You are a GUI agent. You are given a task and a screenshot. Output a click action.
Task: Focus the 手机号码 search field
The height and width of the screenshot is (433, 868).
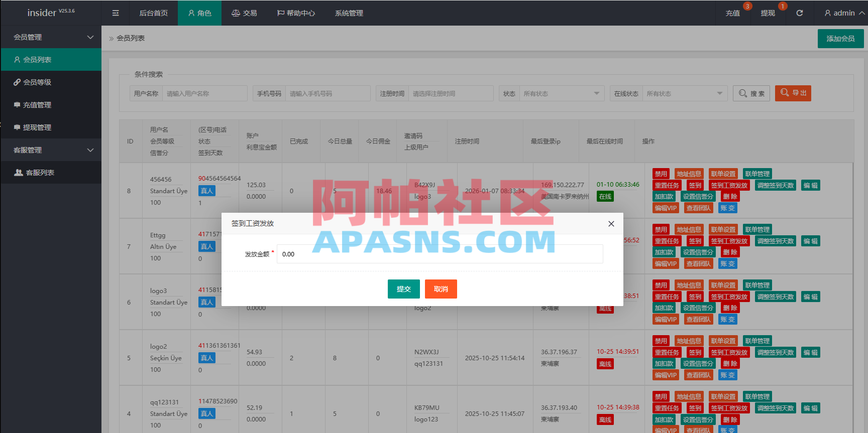tap(328, 93)
